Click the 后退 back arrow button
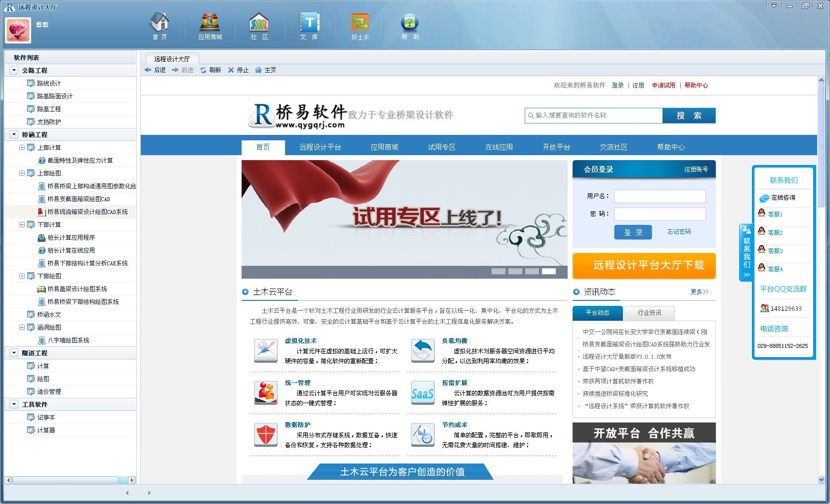 click(x=155, y=70)
